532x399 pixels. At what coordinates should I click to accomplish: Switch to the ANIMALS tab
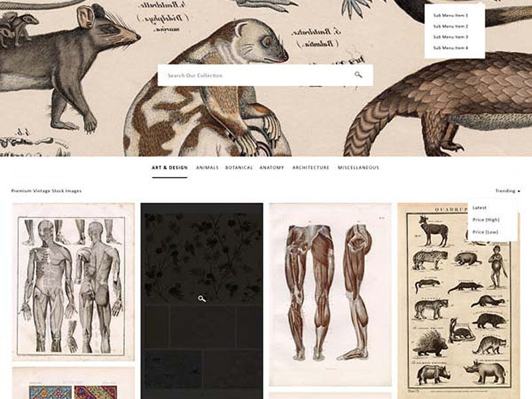tap(208, 168)
